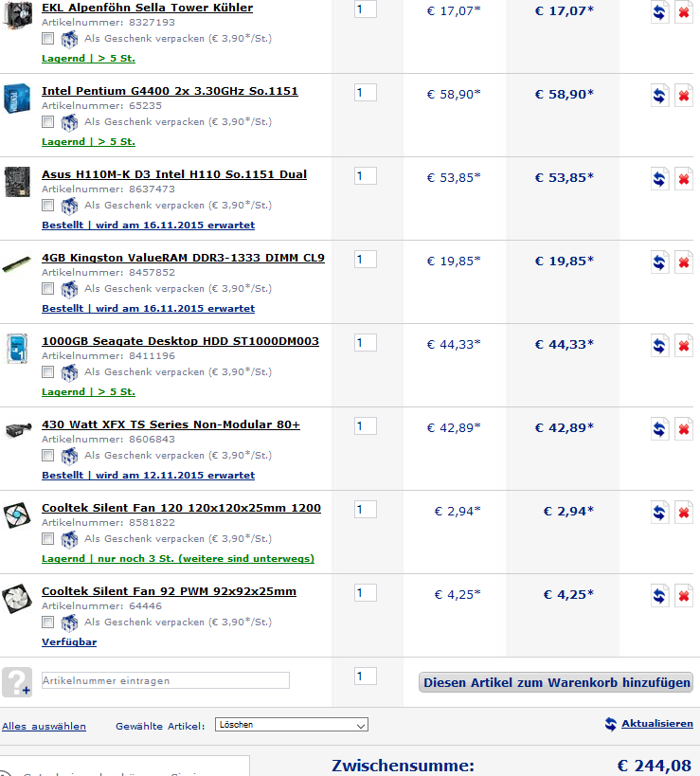Refresh the EKL Alpenföhn Sella row

(659, 12)
